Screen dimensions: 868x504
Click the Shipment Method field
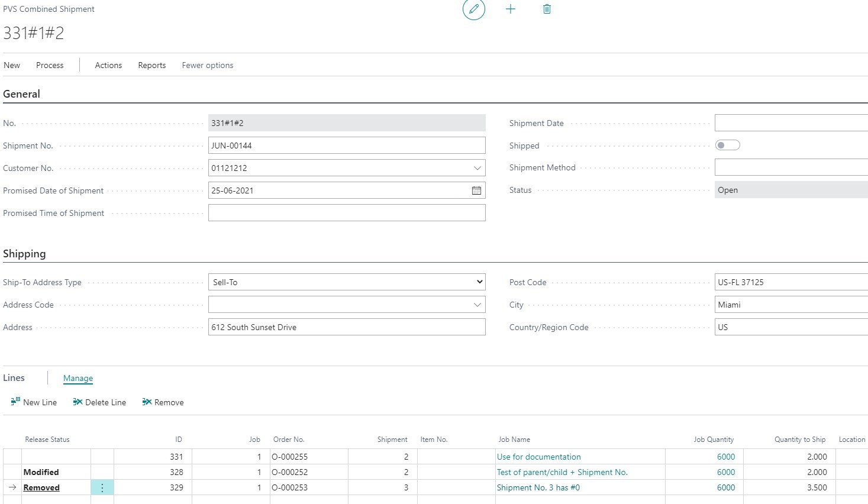[x=791, y=167]
